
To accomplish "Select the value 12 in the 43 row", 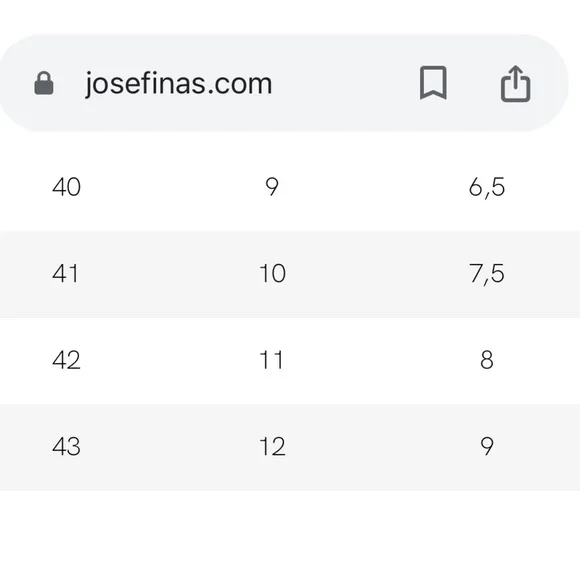I will 273,446.
